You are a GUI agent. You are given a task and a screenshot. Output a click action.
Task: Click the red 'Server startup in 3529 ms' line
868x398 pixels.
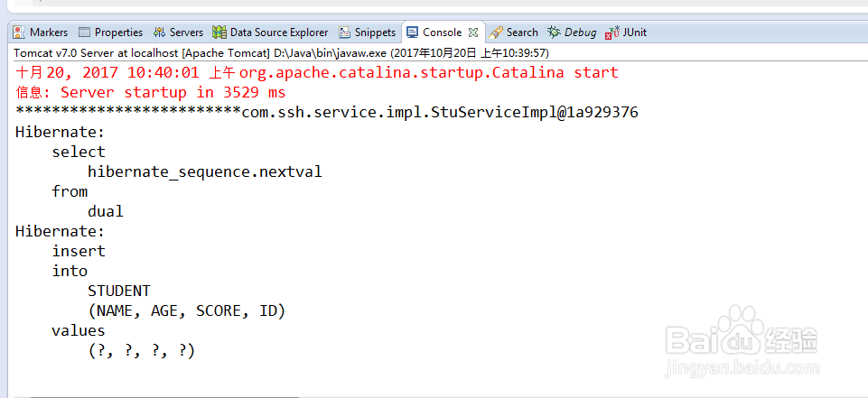150,92
